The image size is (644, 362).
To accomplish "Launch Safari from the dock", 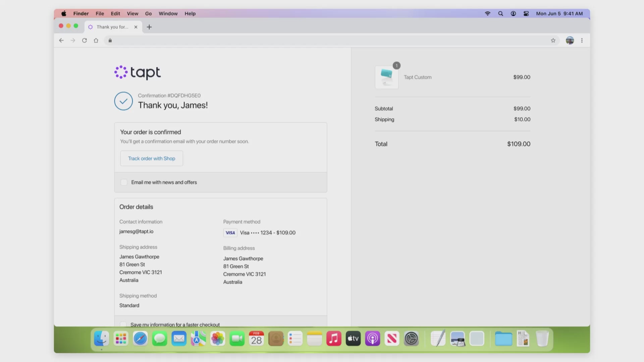I will click(140, 339).
